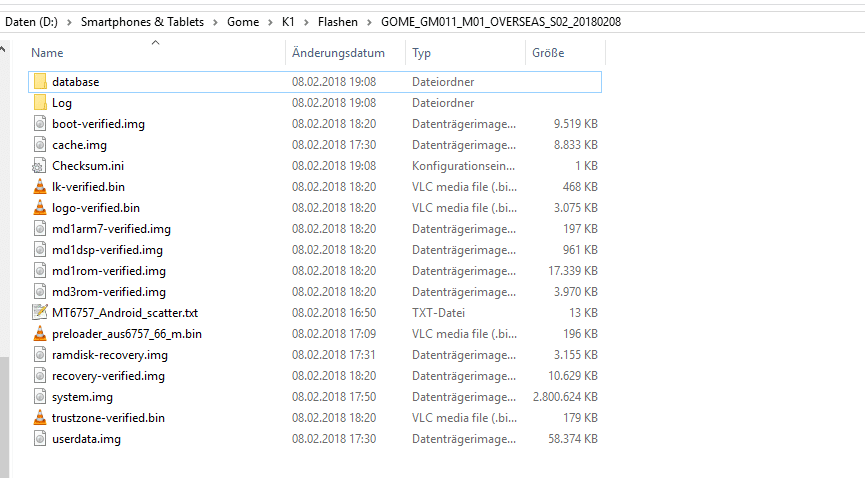Image resolution: width=865 pixels, height=478 pixels.
Task: Click the md1dsp-verified.img file icon
Action: pos(40,249)
